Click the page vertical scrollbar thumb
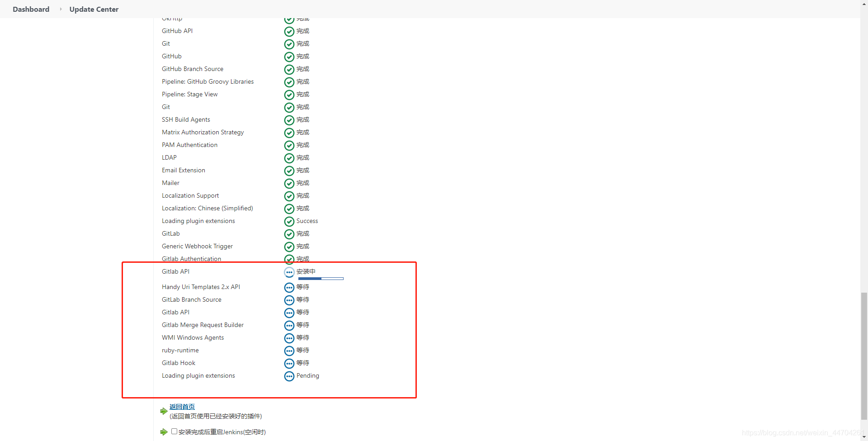868x441 pixels. pyautogui.click(x=864, y=356)
